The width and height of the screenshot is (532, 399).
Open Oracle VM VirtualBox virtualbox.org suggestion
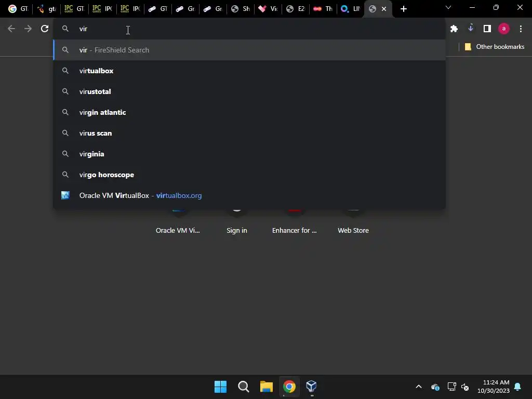coord(249,195)
